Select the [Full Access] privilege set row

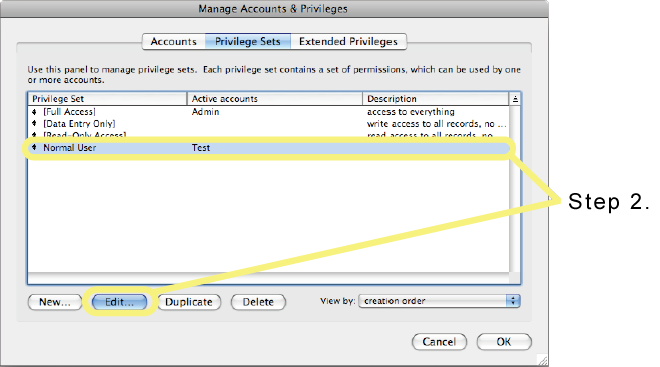coord(269,112)
